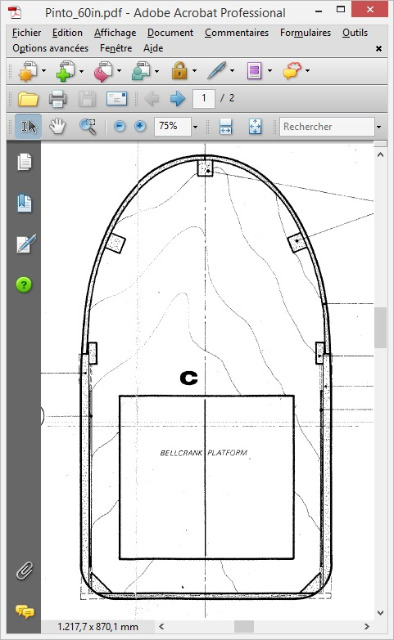Toggle fit width scrolling mode icon
Screen dimensions: 394x640
pos(226,127)
